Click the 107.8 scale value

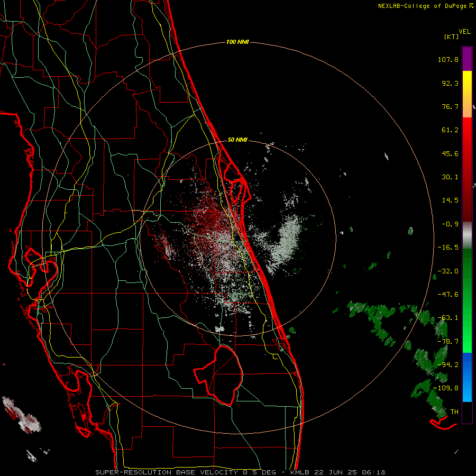point(448,59)
